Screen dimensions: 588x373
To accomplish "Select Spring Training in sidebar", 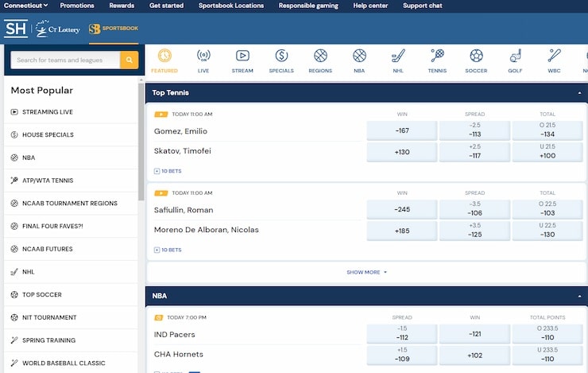I will tap(71, 340).
